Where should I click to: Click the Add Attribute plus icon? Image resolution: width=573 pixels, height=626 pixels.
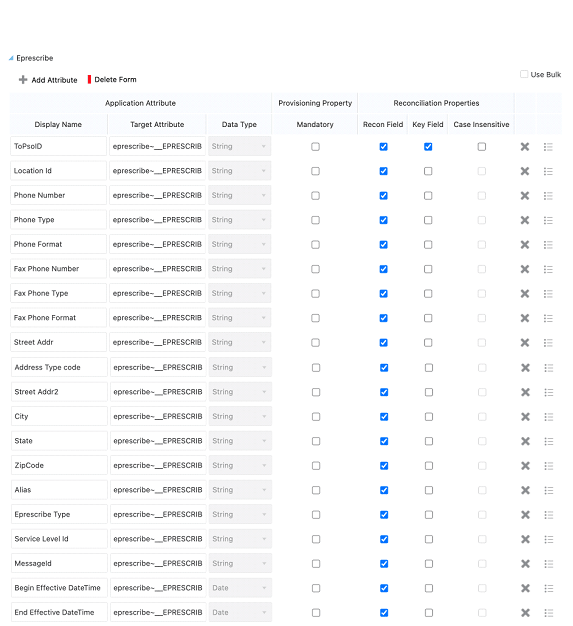[23, 80]
